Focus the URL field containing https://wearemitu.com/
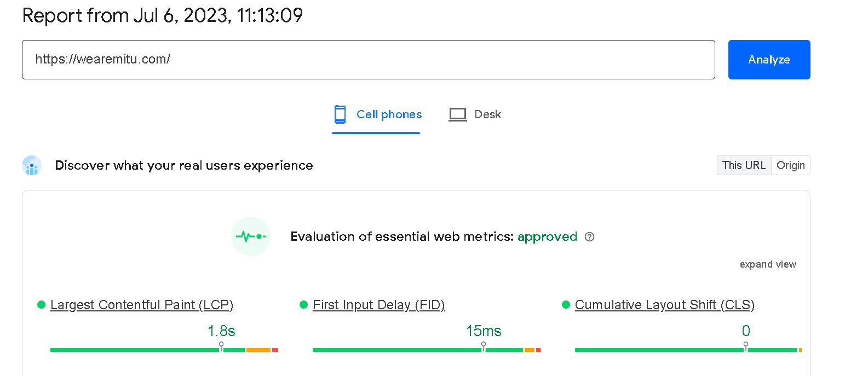868x376 pixels. click(369, 60)
